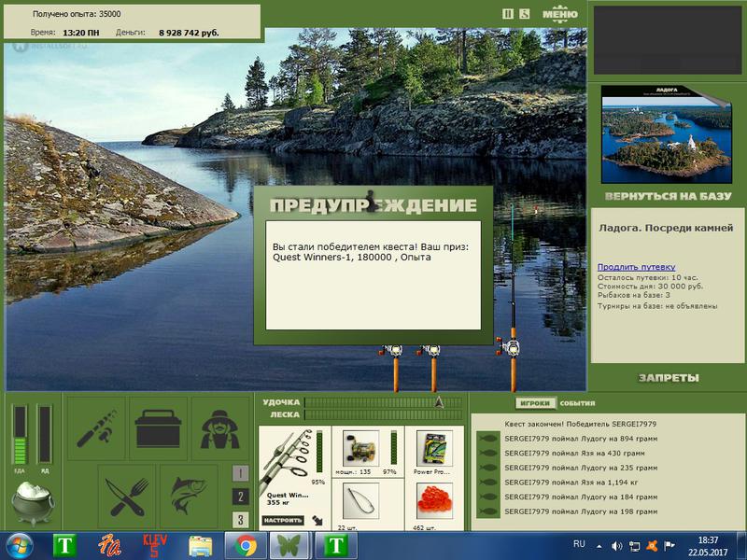Open the tackle box icon

point(158,428)
